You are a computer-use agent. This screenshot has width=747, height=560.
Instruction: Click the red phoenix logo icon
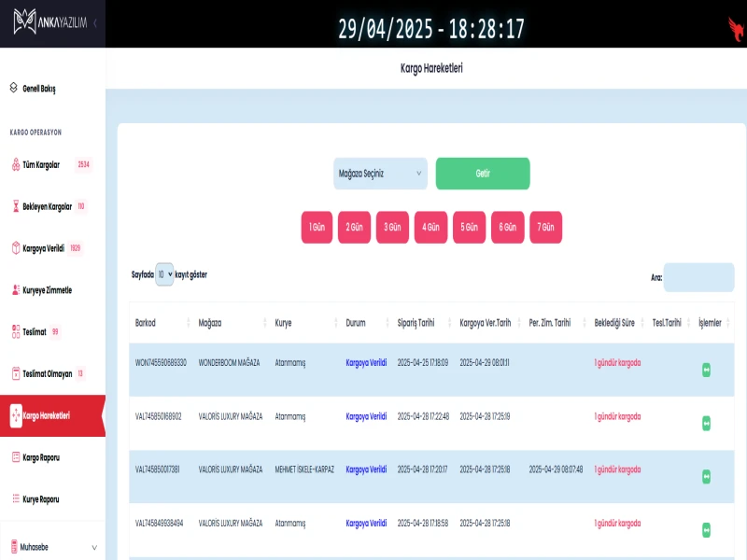tap(736, 28)
